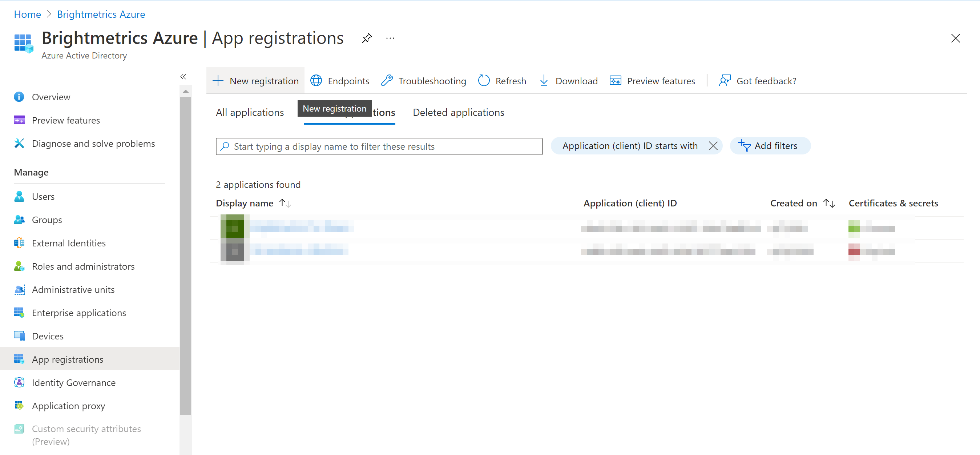The width and height of the screenshot is (980, 455).
Task: Select App registrations in the sidebar
Action: [90, 359]
